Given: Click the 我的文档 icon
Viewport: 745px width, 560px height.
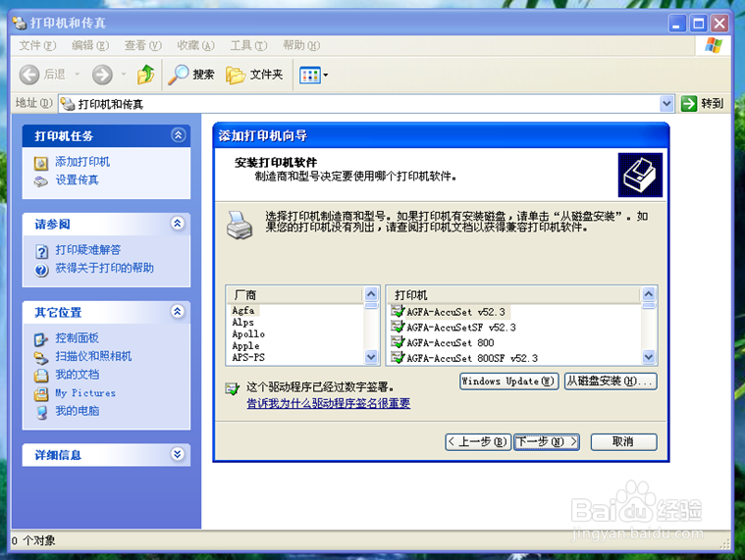Looking at the screenshot, I should click(x=41, y=376).
